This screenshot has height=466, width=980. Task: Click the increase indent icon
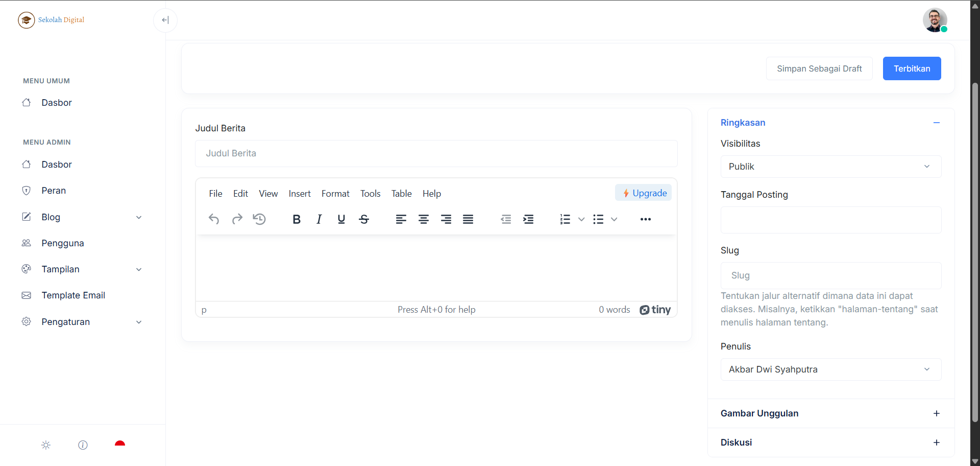point(528,219)
